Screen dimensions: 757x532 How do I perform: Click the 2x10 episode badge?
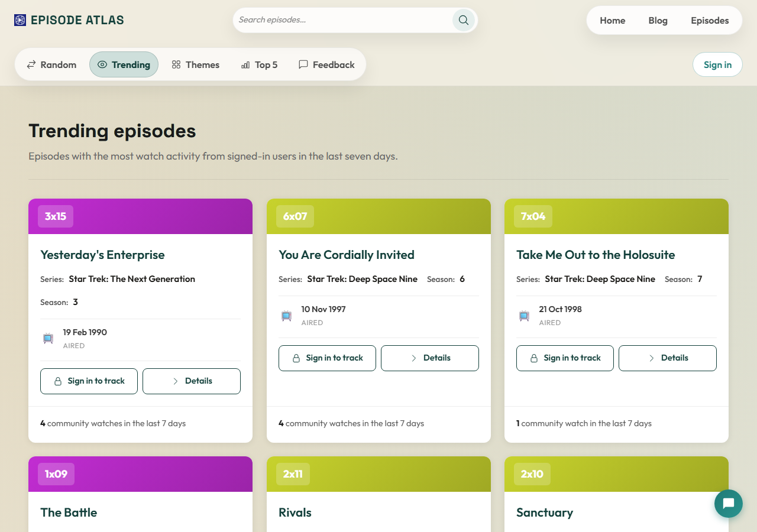pyautogui.click(x=532, y=474)
